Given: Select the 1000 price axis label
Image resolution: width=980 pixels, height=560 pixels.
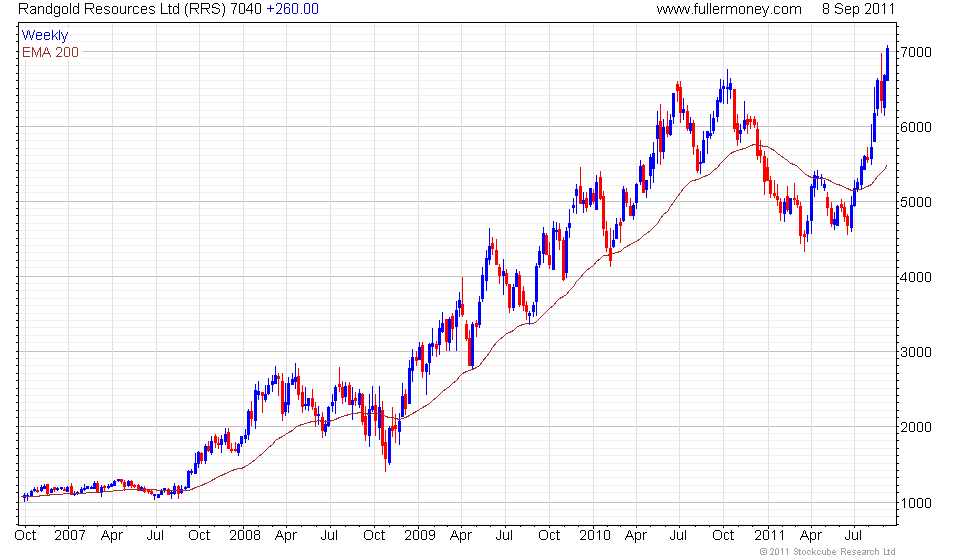Looking at the screenshot, I should (916, 503).
